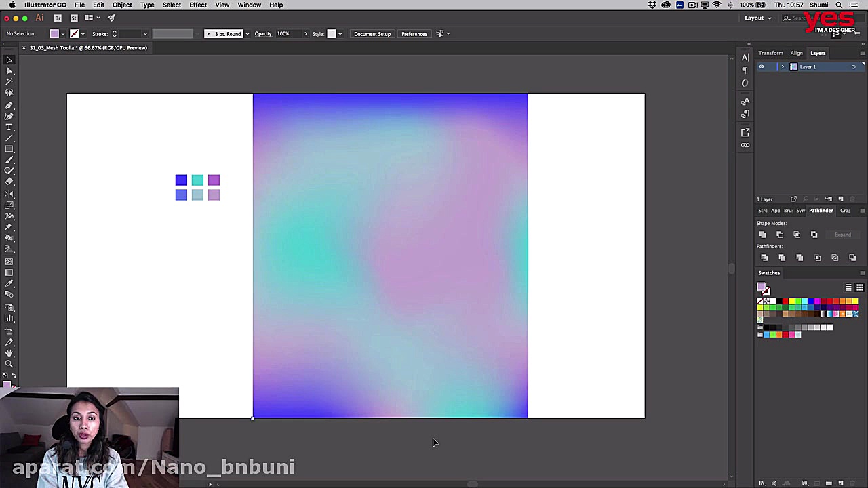Select the Hand tool
Viewport: 868px width, 488px height.
point(9,353)
